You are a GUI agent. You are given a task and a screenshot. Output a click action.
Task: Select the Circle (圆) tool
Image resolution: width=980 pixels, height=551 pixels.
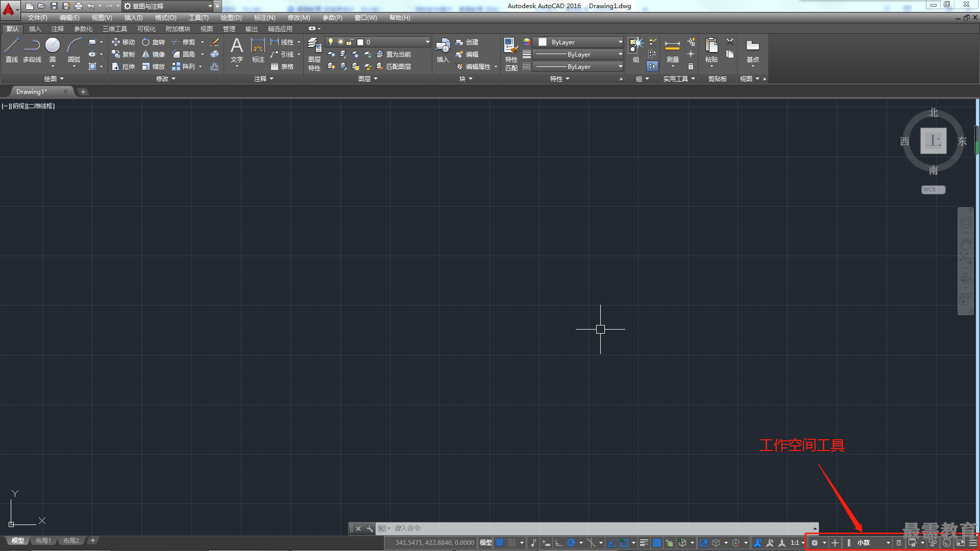tap(53, 50)
